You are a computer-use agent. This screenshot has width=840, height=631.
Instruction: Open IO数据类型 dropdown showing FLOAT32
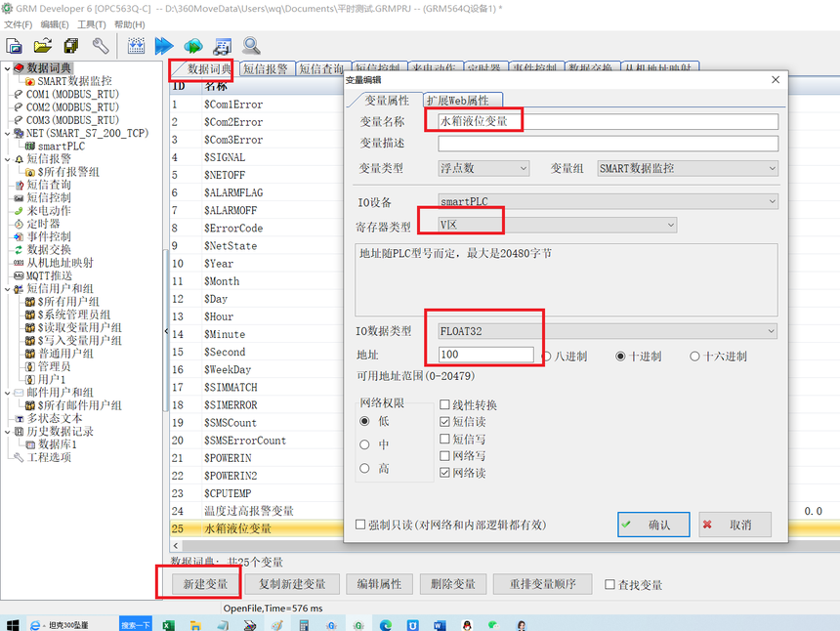pos(609,331)
